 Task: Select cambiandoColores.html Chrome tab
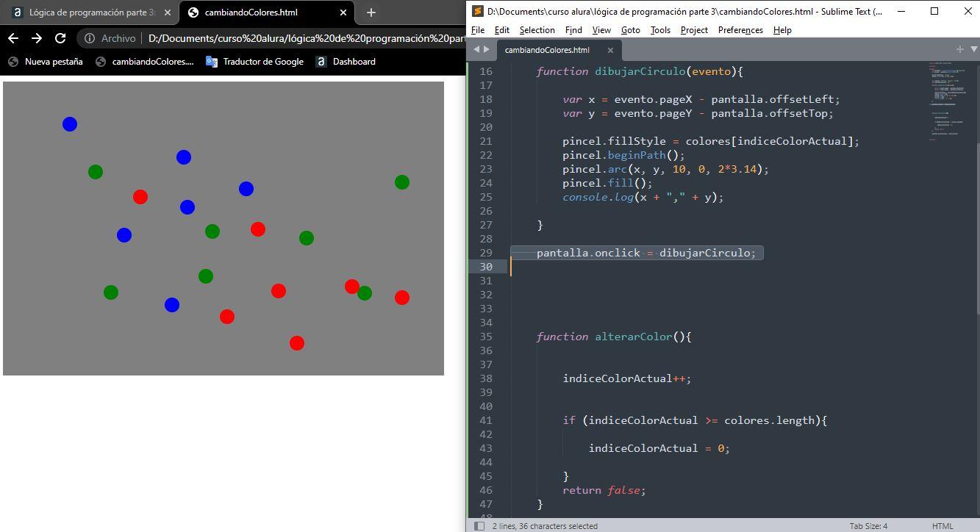[266, 12]
